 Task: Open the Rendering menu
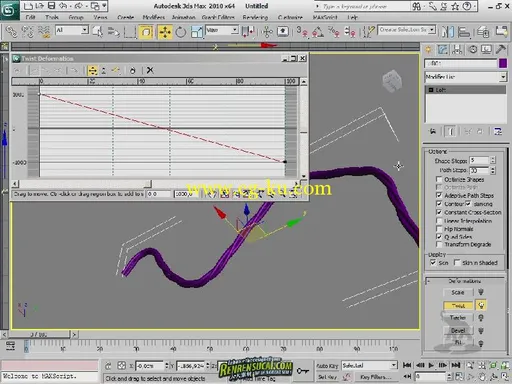tap(255, 17)
